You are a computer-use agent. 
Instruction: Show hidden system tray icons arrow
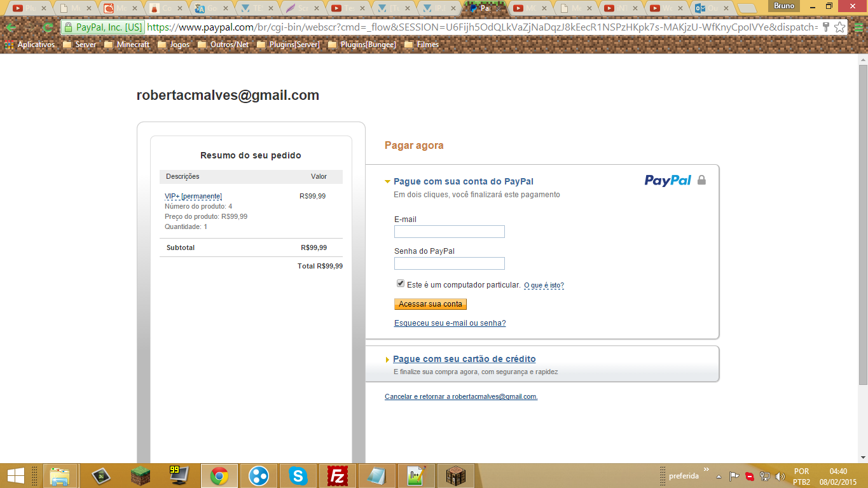(x=719, y=476)
